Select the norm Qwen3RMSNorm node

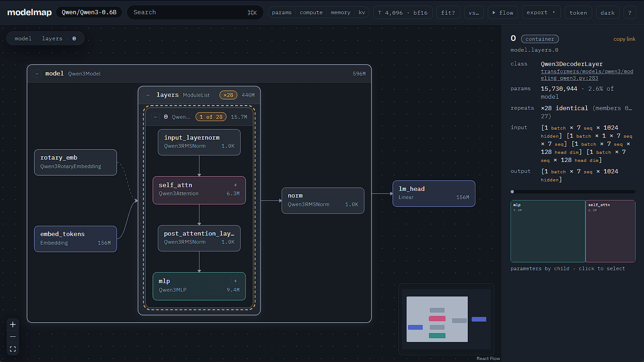click(x=323, y=200)
